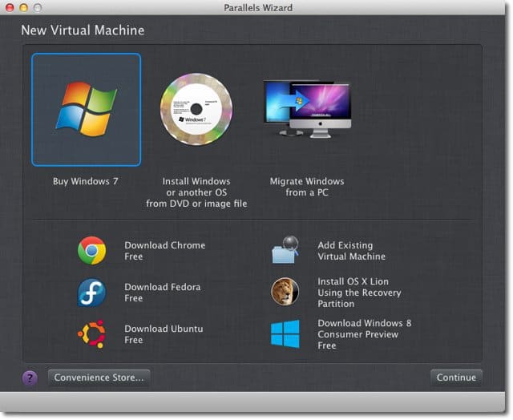The width and height of the screenshot is (513, 420).
Task: Click the Chrome logo icon
Action: click(x=92, y=251)
